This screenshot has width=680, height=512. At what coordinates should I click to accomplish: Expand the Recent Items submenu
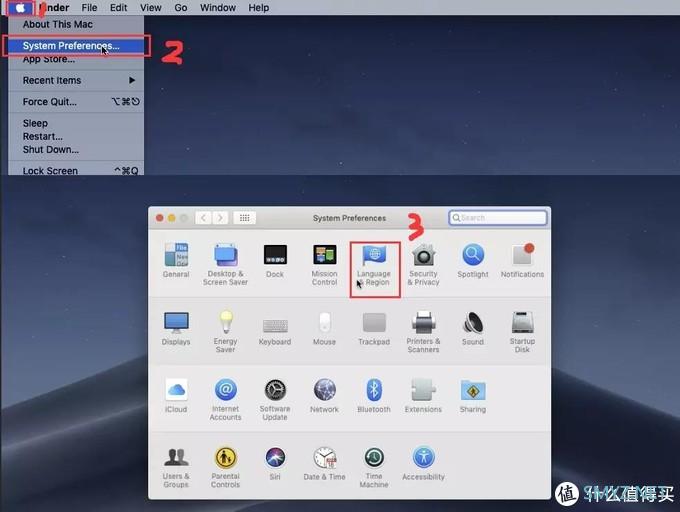76,80
